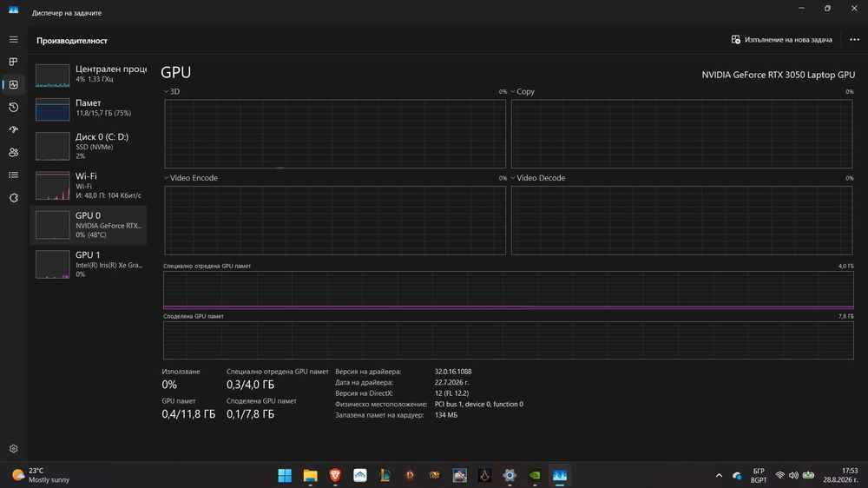Select GPU 0 NVIDIA GeForce entry
This screenshot has width=868, height=488.
(89, 225)
